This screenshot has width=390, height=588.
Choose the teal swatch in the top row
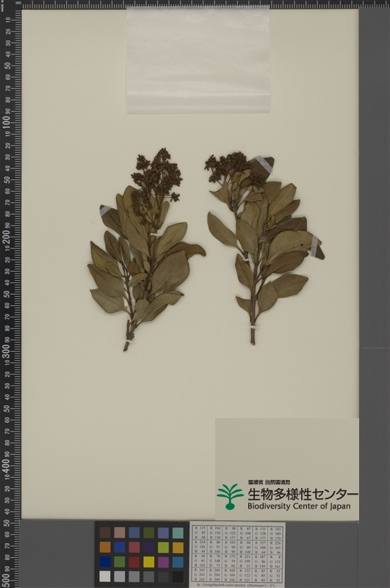click(178, 533)
